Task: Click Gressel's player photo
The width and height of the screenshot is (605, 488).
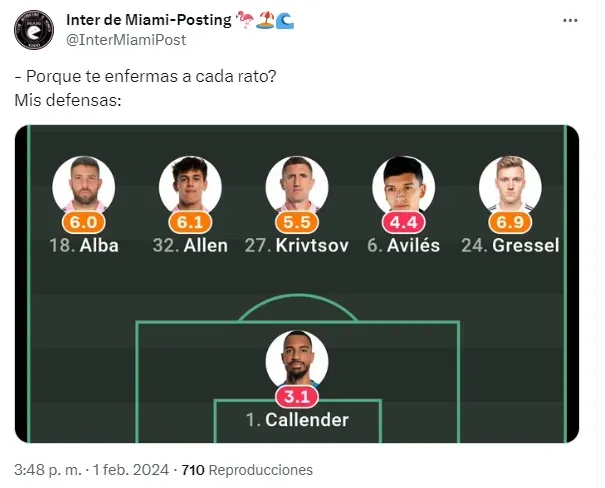Action: coord(510,184)
